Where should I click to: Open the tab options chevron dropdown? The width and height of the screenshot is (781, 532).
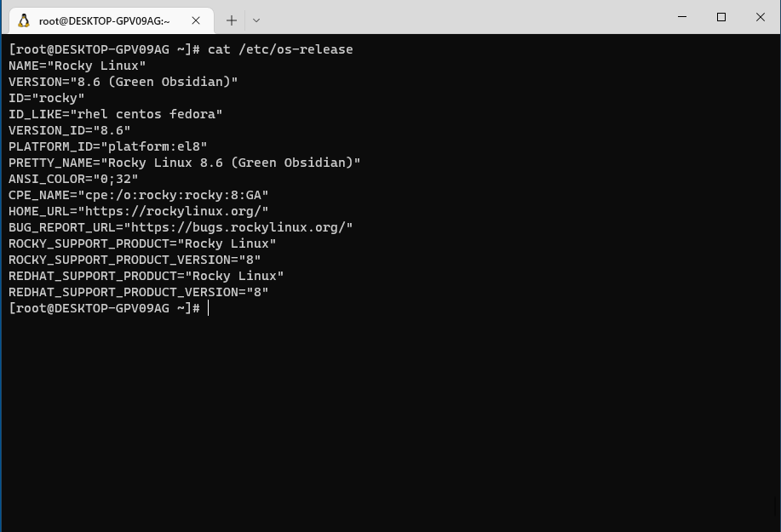pos(256,20)
